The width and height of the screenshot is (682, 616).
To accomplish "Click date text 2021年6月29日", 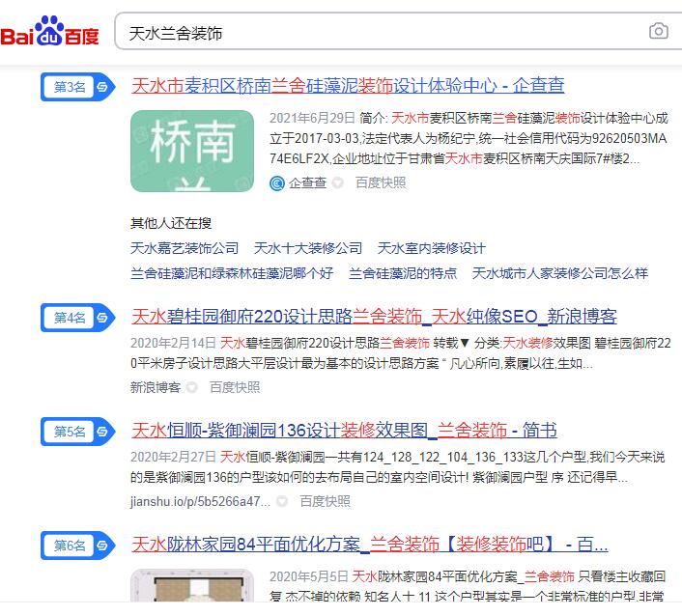I will (x=312, y=118).
